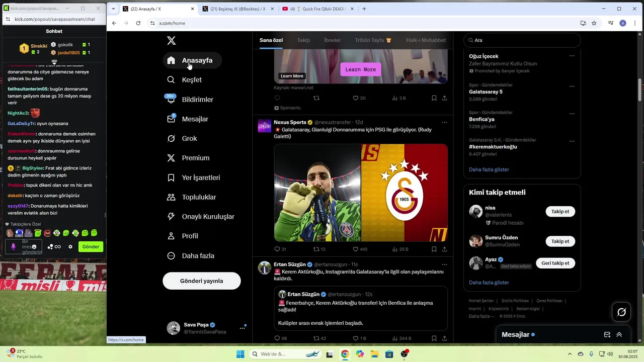644x362 pixels.
Task: Open Profil from the sidebar
Action: tap(183, 236)
